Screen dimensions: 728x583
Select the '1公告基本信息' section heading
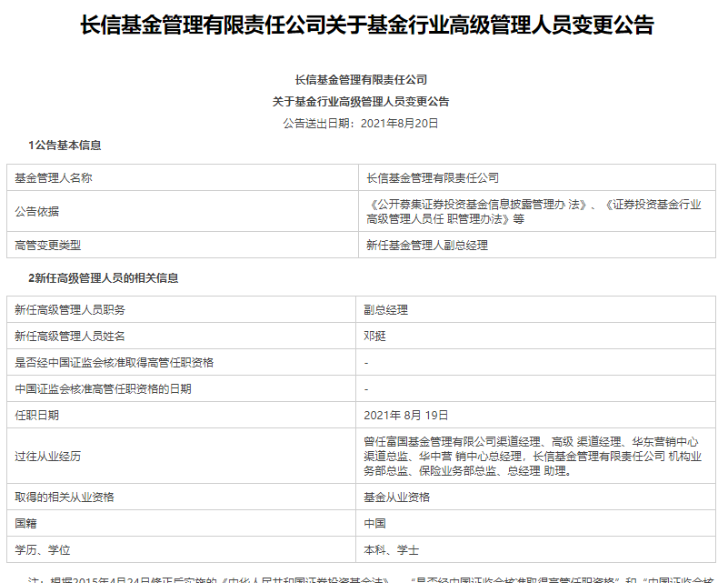tap(65, 146)
